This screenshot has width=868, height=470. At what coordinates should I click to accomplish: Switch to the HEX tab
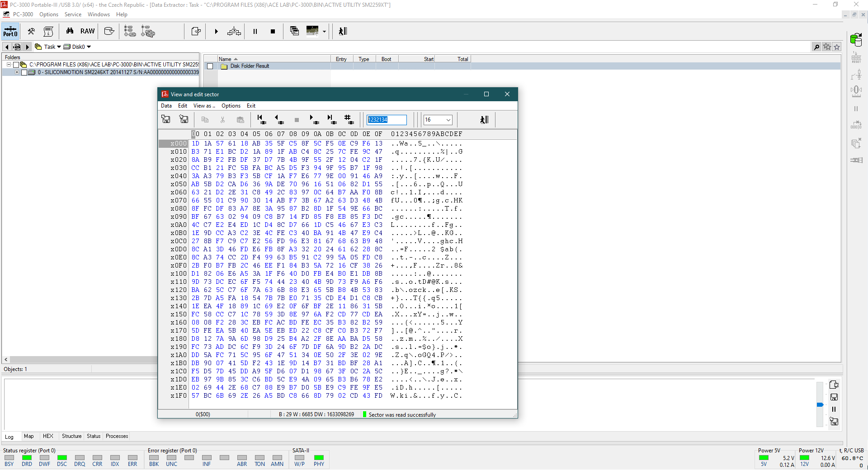pos(48,436)
